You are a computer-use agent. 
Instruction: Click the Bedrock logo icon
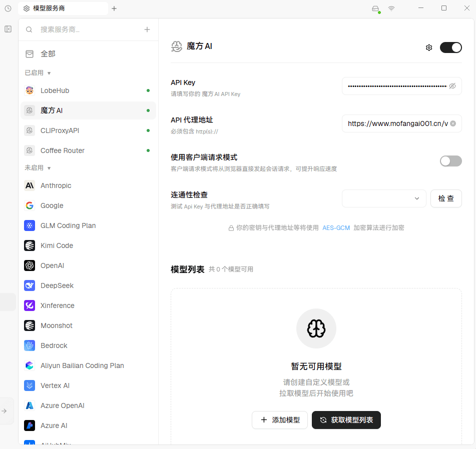click(x=30, y=345)
